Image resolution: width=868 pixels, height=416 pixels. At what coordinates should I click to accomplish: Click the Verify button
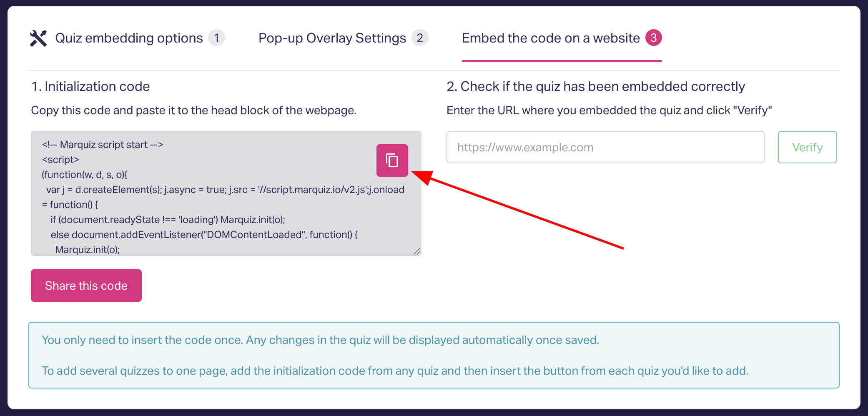pos(807,147)
